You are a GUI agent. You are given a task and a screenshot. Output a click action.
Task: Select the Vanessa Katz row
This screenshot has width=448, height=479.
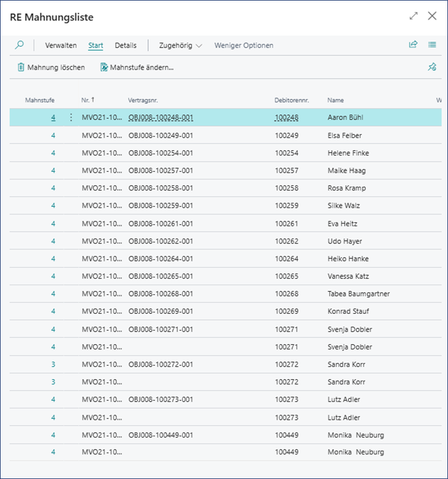[344, 276]
